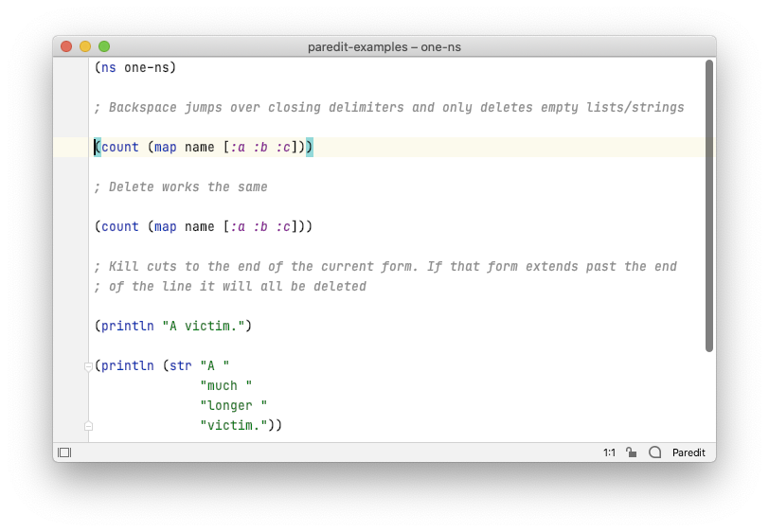769x532 pixels.
Task: Click the "str" symbol in the println form
Action: point(180,365)
